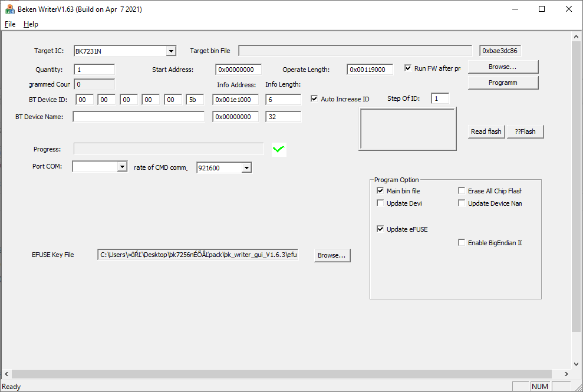This screenshot has height=392, width=583.
Task: Browse for the EFUSE Key File
Action: [x=331, y=255]
